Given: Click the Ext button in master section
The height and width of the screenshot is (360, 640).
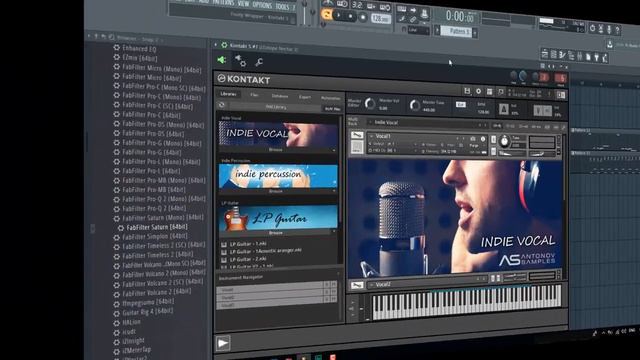Looking at the screenshot, I should (x=460, y=104).
